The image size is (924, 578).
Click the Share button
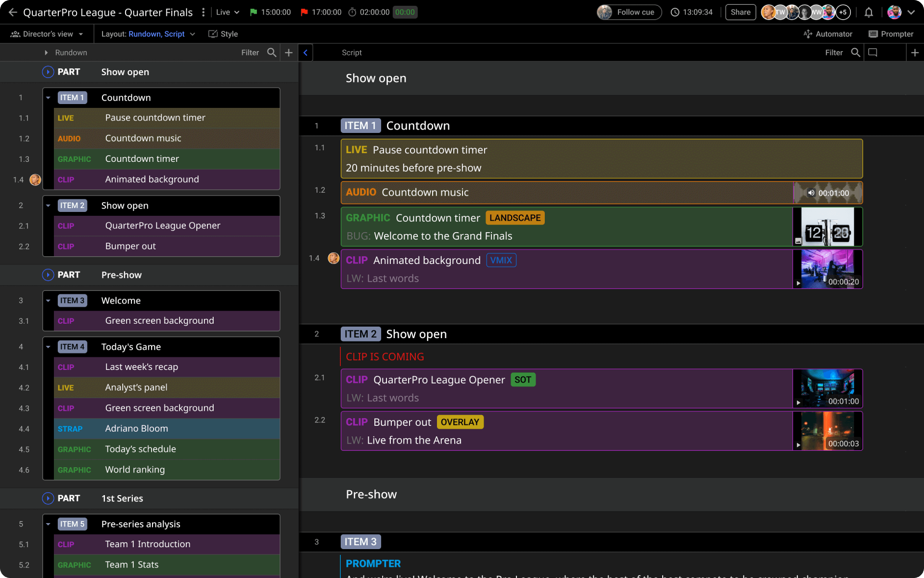coord(740,13)
